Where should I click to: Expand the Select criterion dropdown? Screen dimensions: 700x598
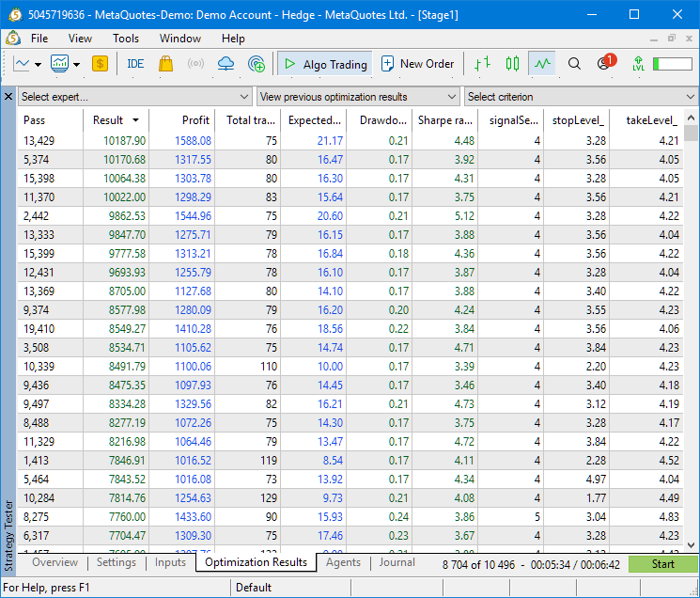(x=581, y=97)
